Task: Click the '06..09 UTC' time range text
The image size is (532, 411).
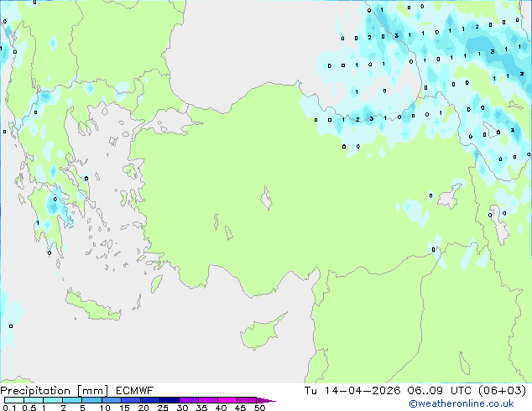Action: click(x=440, y=391)
